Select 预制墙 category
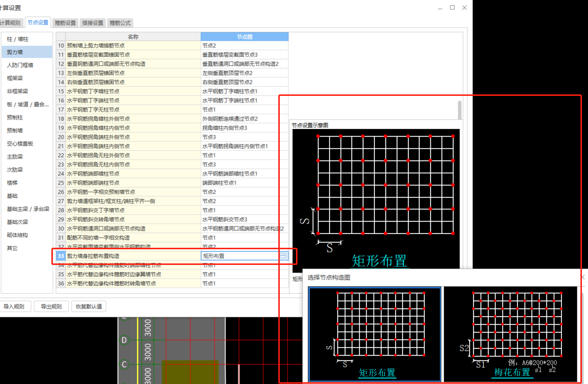The image size is (588, 384). (27, 130)
